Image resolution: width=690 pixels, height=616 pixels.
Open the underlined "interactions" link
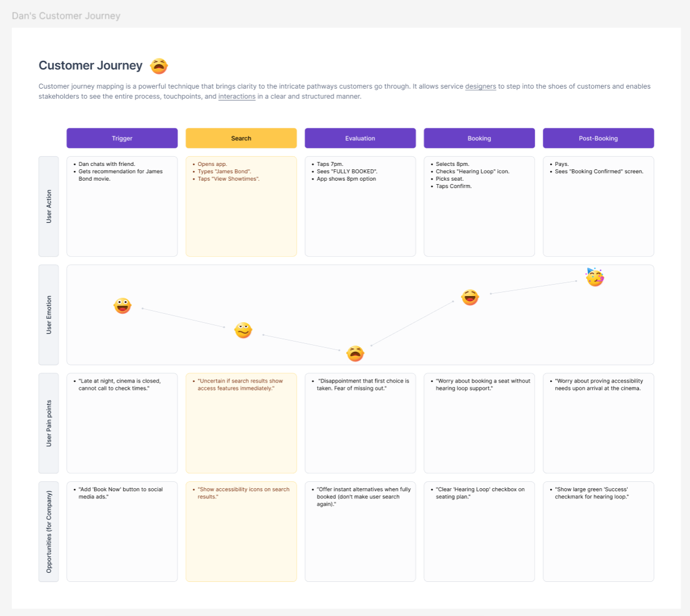pos(236,97)
